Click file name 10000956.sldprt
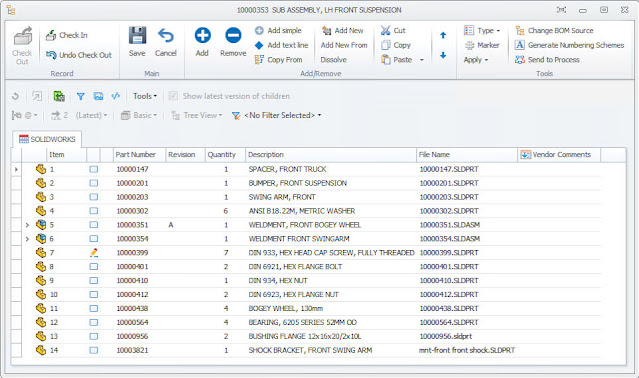Screen dimensions: 639x378 445,336
